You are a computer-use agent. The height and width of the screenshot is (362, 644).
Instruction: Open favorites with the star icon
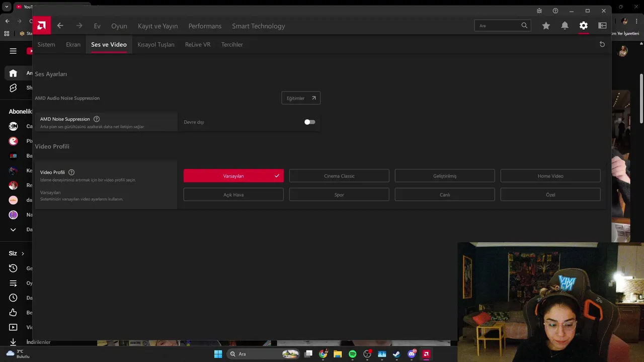click(546, 26)
